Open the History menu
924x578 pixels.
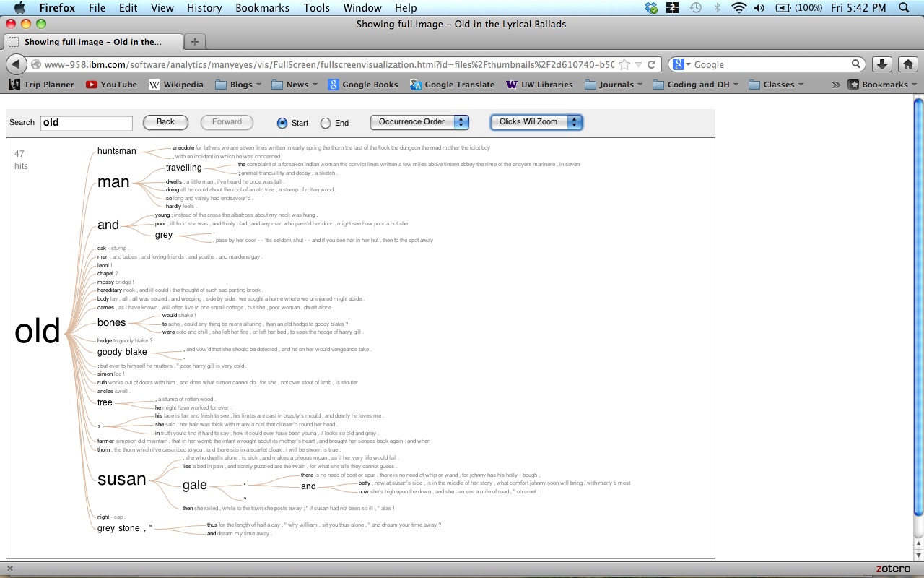[x=204, y=8]
